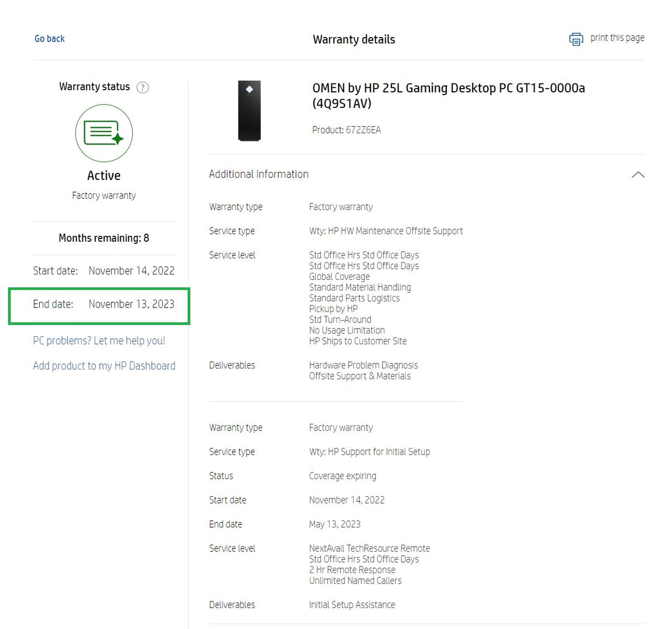Screen dimensions: 672x629
Task: Select 'Wty: HP HW Maintenance Offsite Support'
Action: click(386, 231)
